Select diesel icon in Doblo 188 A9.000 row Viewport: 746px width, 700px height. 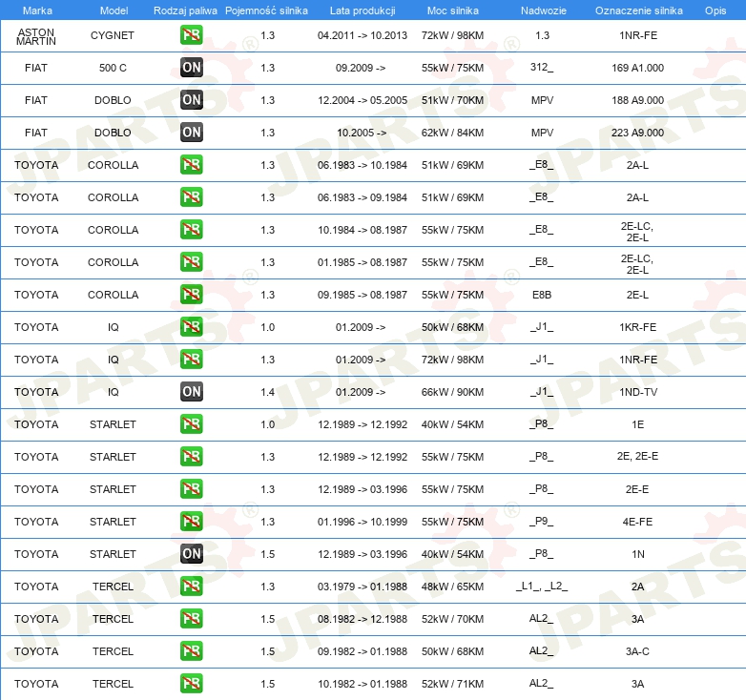(x=192, y=100)
